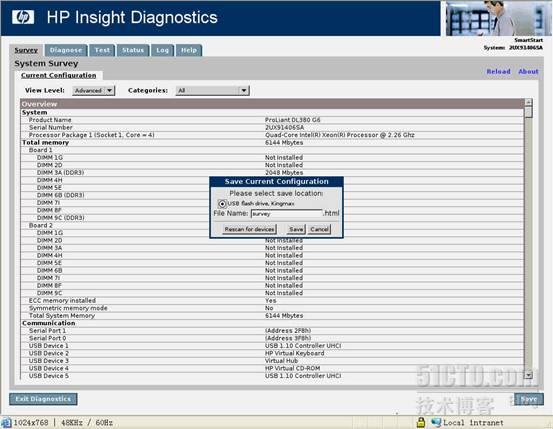Click Rescan for devices button
The width and height of the screenshot is (553, 429).
coord(249,229)
